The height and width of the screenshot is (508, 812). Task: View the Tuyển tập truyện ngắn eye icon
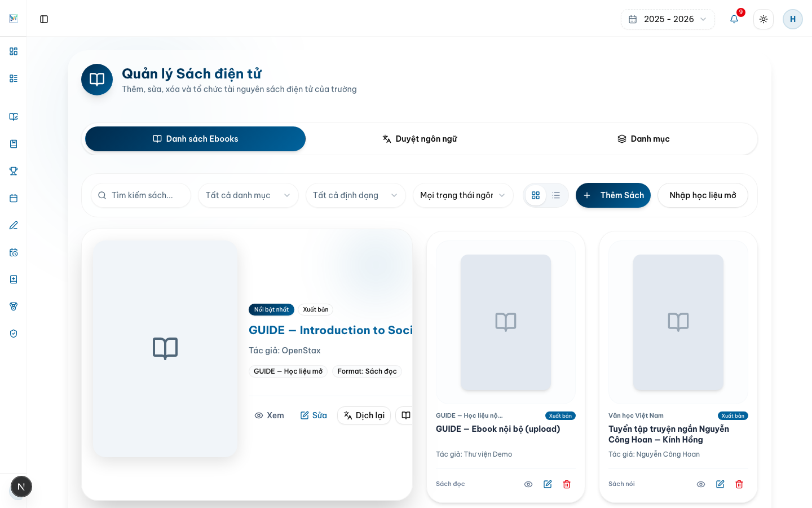point(701,484)
